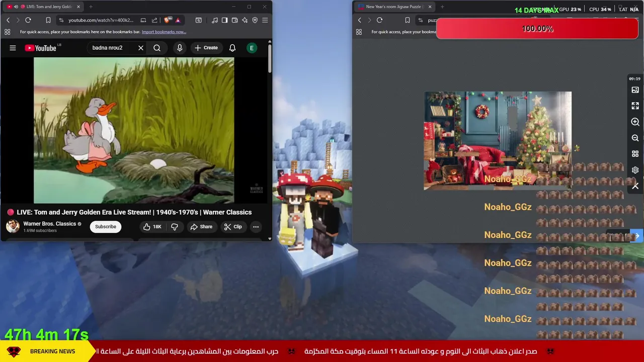Screen dimensions: 644x362
Task: Select the LIVE: Tom and Jerry browser tab
Action: click(44, 7)
